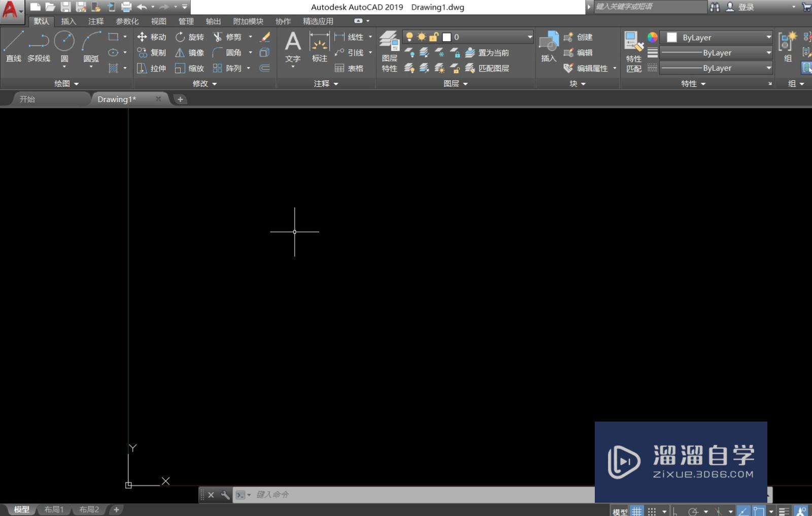Click the hatch fill tool icon
The height and width of the screenshot is (516, 812).
click(113, 68)
